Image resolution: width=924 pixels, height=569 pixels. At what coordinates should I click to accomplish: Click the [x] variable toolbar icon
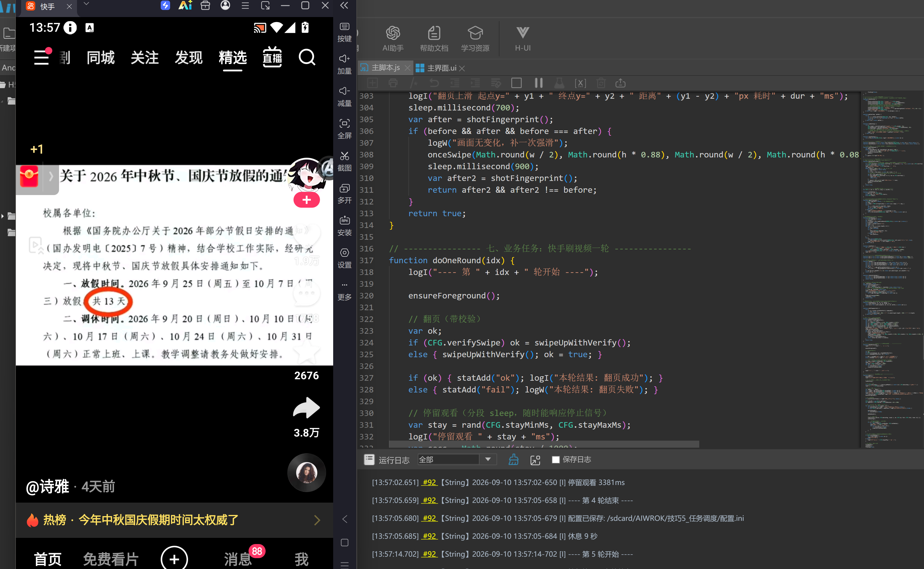pos(580,83)
